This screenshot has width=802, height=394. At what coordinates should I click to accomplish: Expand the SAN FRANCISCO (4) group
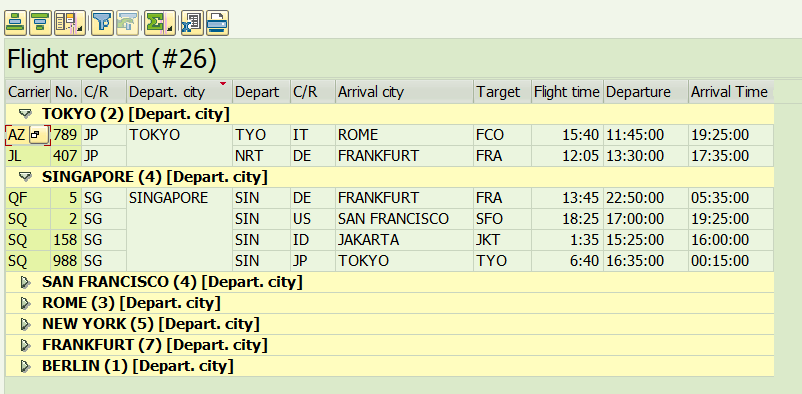coord(25,282)
